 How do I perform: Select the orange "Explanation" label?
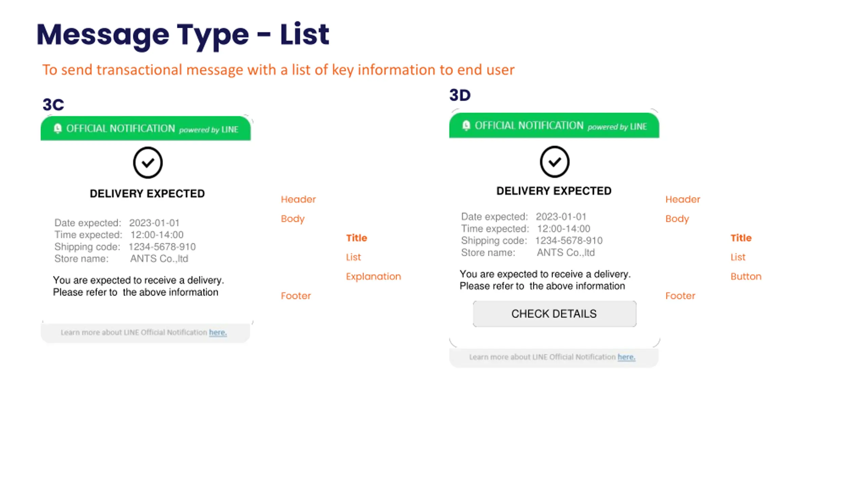click(373, 277)
